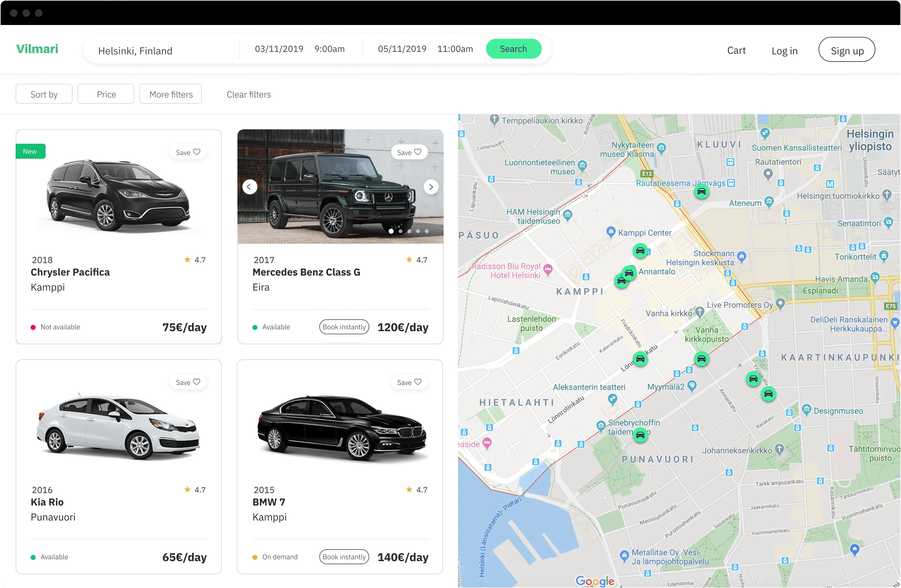Click the HAM Helsingin taidemuseo pin
The height and width of the screenshot is (588, 901).
[567, 216]
